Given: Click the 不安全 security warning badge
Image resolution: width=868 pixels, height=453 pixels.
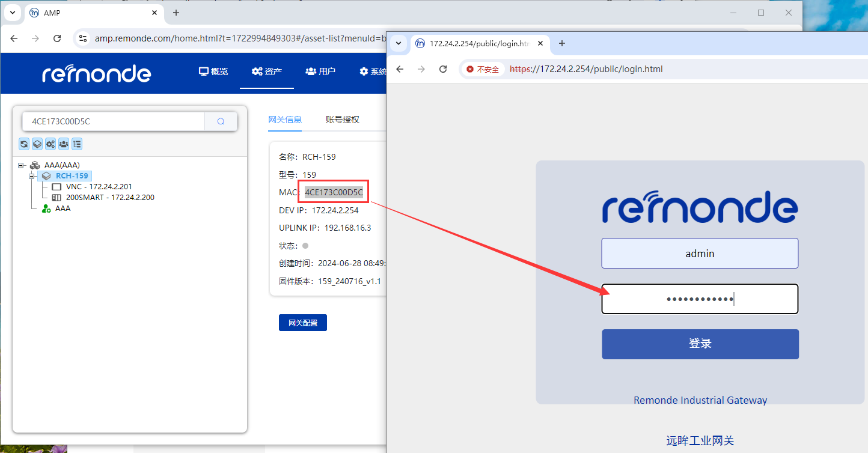Looking at the screenshot, I should [483, 69].
